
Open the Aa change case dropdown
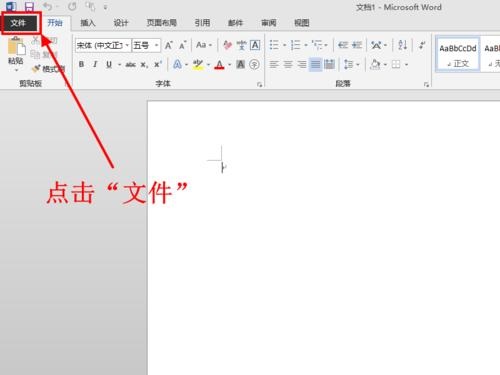point(204,45)
